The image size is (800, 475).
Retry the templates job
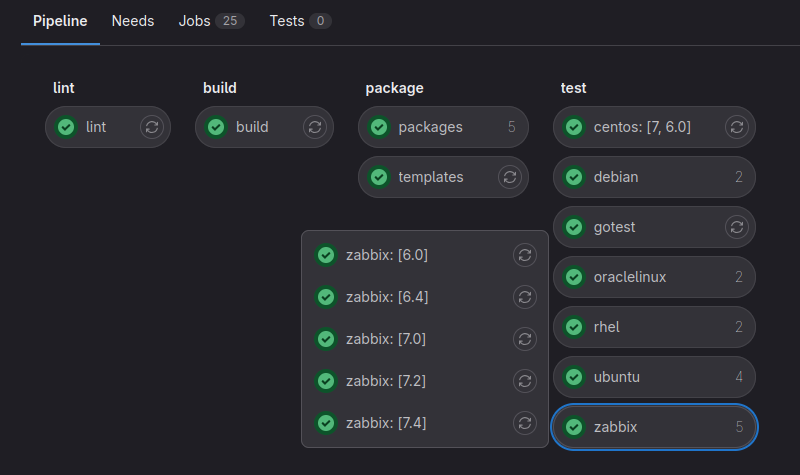pos(510,177)
